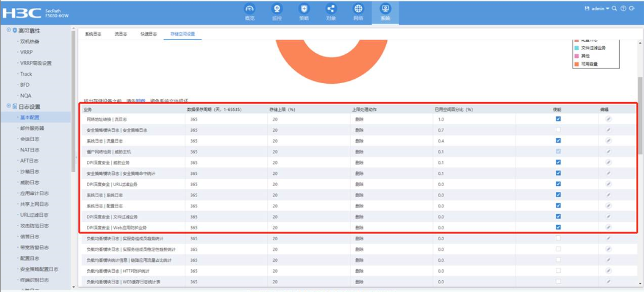Click the 1.0 used space value

tap(441, 119)
